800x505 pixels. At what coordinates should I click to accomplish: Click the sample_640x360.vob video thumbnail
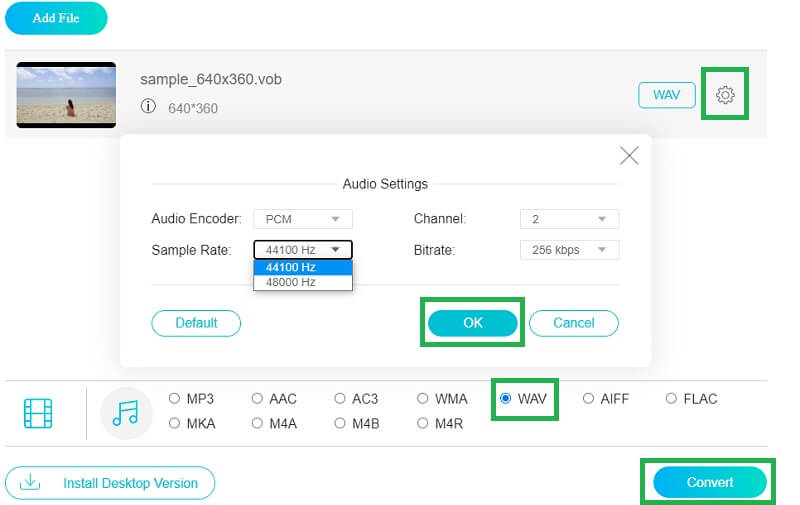(66, 95)
